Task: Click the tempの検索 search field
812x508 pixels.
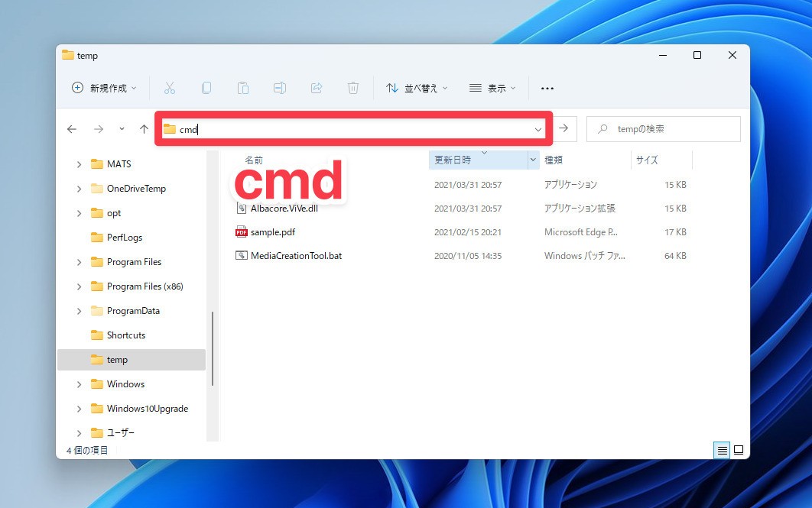Action: 664,129
